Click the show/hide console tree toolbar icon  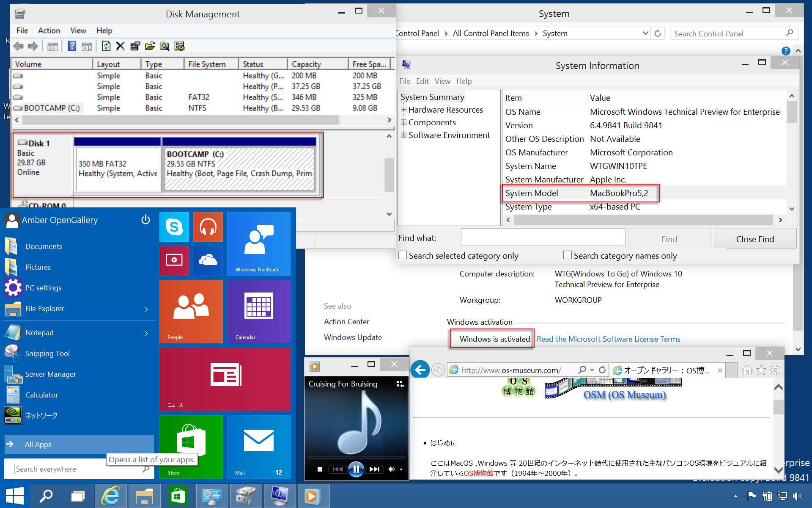tap(52, 47)
